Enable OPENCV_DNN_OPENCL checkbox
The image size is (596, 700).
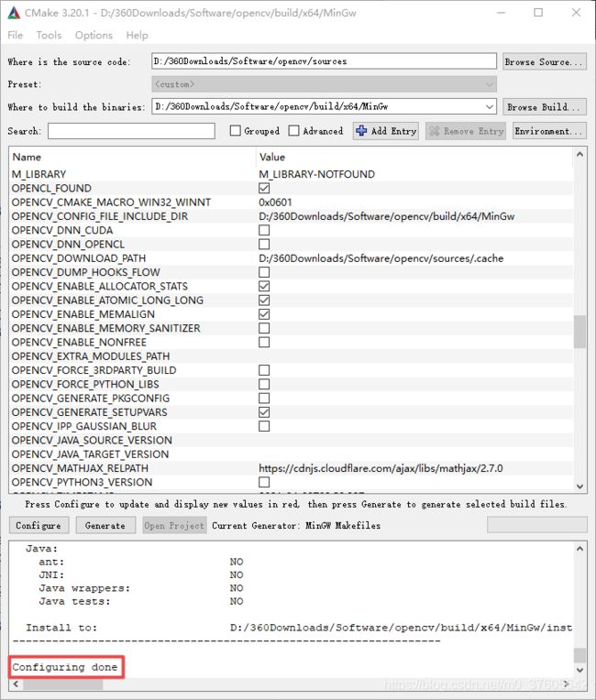point(264,245)
